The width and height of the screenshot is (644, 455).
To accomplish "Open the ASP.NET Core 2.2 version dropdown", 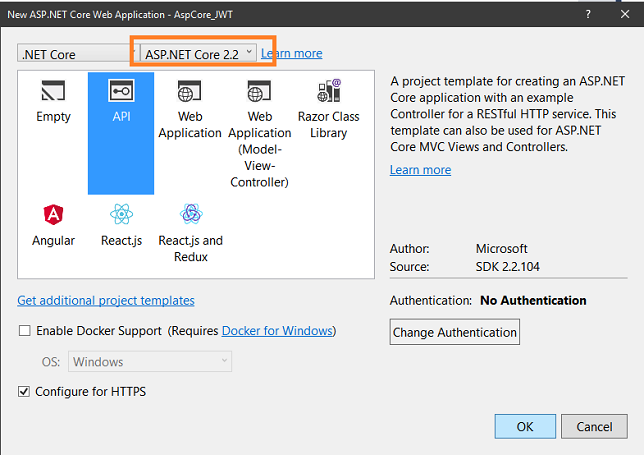I will pyautogui.click(x=198, y=53).
